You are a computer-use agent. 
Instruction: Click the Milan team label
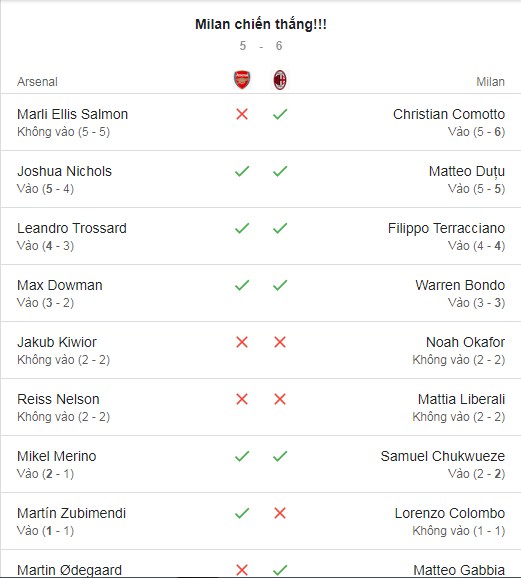[x=490, y=81]
